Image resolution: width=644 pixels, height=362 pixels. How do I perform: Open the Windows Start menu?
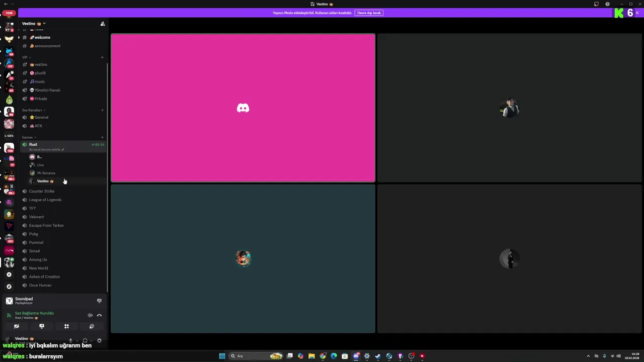tap(222, 356)
